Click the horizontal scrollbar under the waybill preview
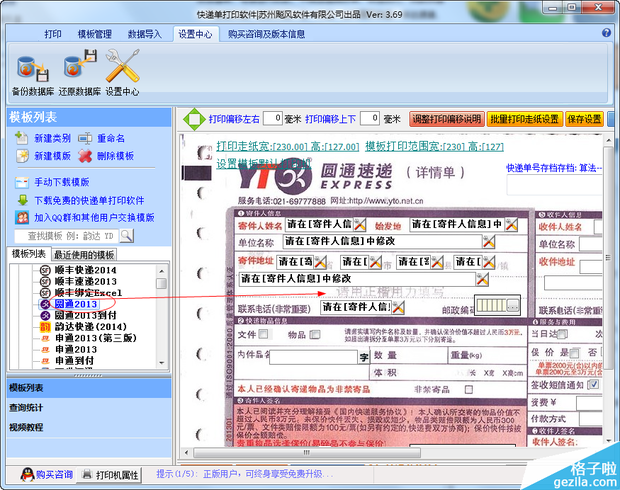The width and height of the screenshot is (620, 490). pos(307,452)
